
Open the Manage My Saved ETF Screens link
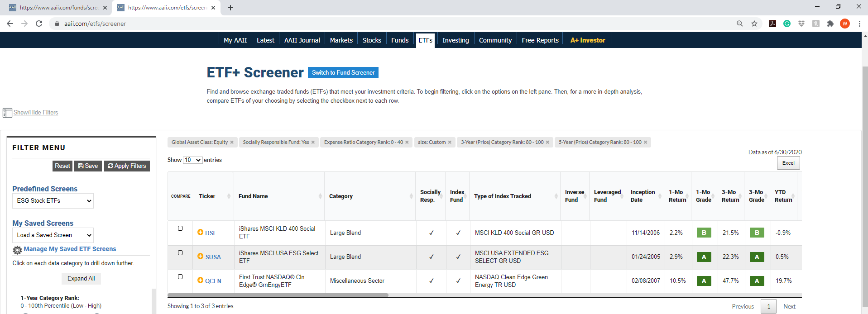click(70, 249)
